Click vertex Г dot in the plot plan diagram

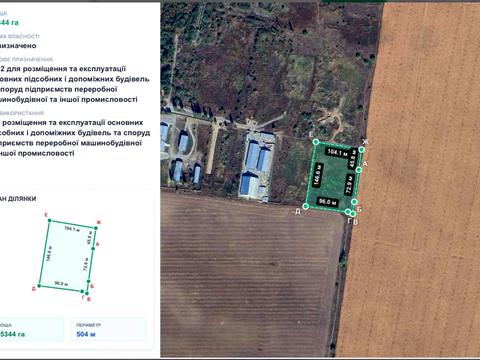[x=82, y=292]
